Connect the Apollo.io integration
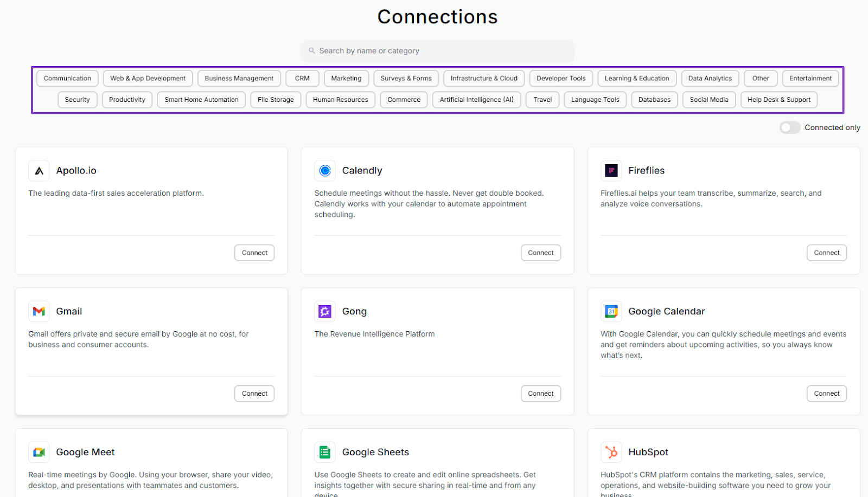This screenshot has height=497, width=868. tap(254, 253)
